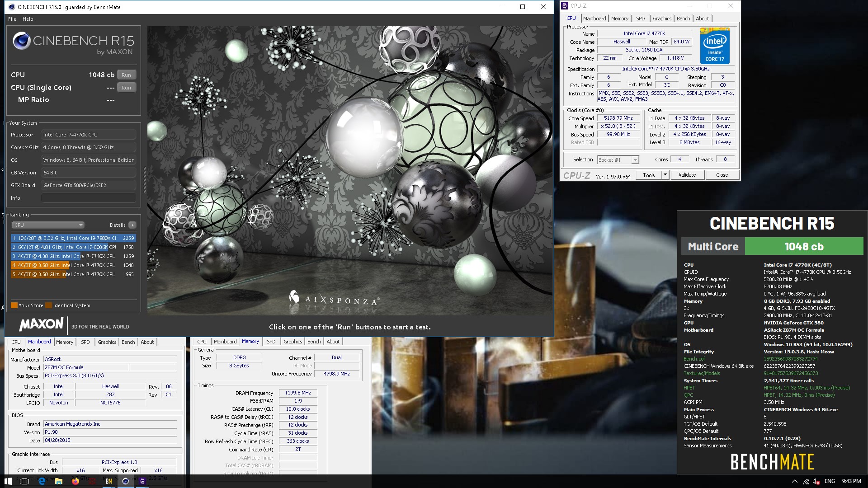Switch to Cinebench taskbar icon
The image size is (868, 488).
125,481
